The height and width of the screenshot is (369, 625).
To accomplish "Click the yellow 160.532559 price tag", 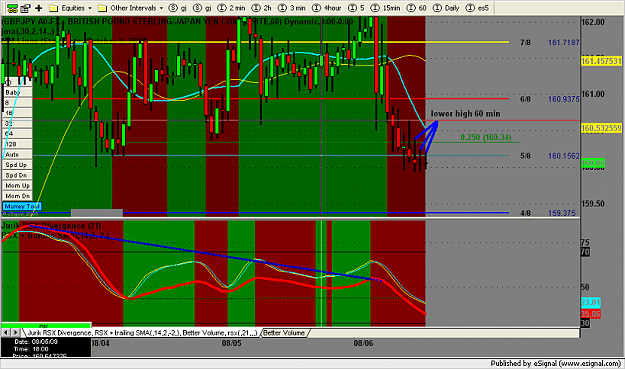I will point(601,128).
